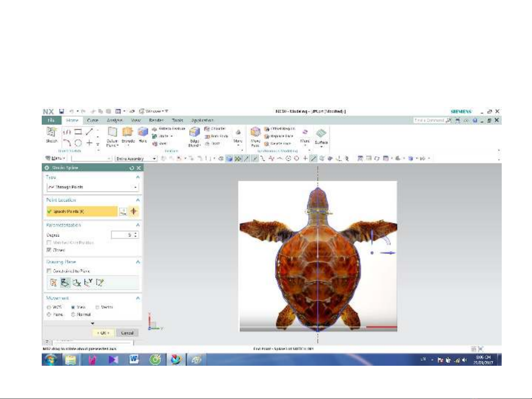The image size is (532, 399).
Task: Click the Degree value input field
Action: [123, 235]
